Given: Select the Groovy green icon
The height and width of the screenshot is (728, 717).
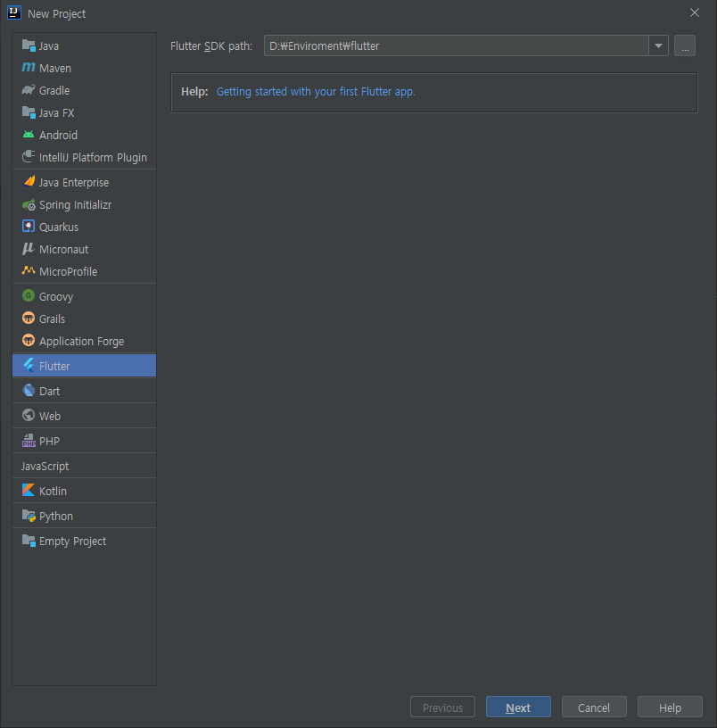Looking at the screenshot, I should coord(29,295).
